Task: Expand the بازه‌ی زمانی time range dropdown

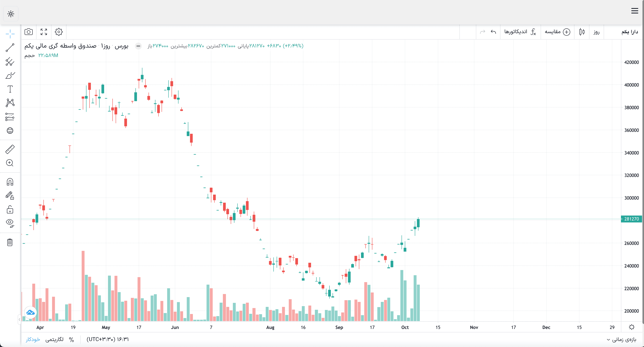Action: 622,339
